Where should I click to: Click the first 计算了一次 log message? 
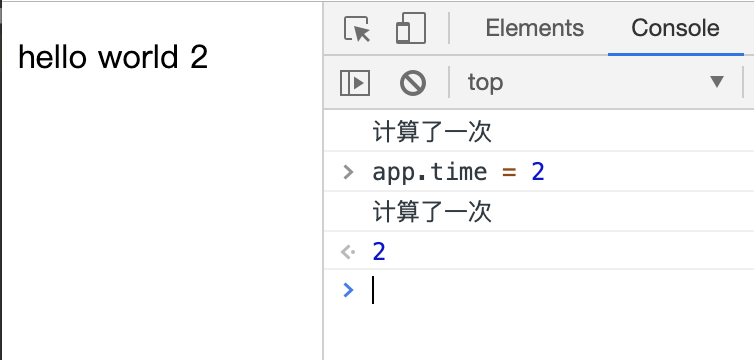[432, 132]
